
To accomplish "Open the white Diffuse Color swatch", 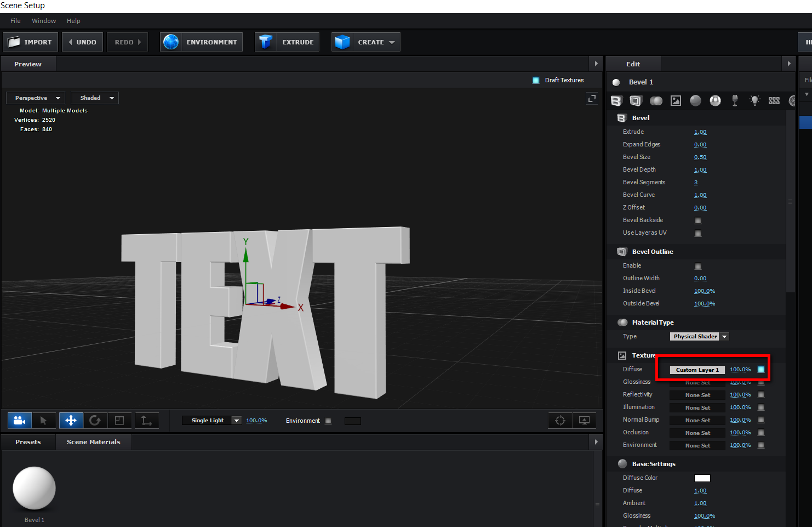I will click(x=702, y=478).
